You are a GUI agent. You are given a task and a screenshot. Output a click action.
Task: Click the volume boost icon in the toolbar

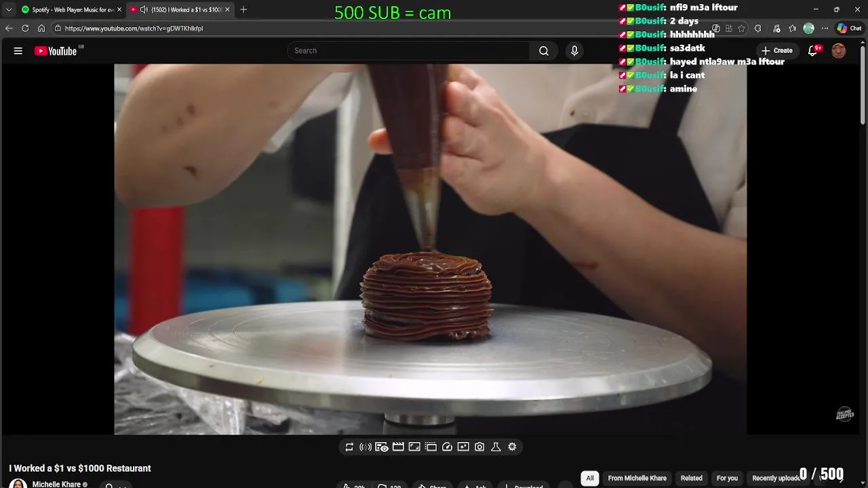point(366,447)
